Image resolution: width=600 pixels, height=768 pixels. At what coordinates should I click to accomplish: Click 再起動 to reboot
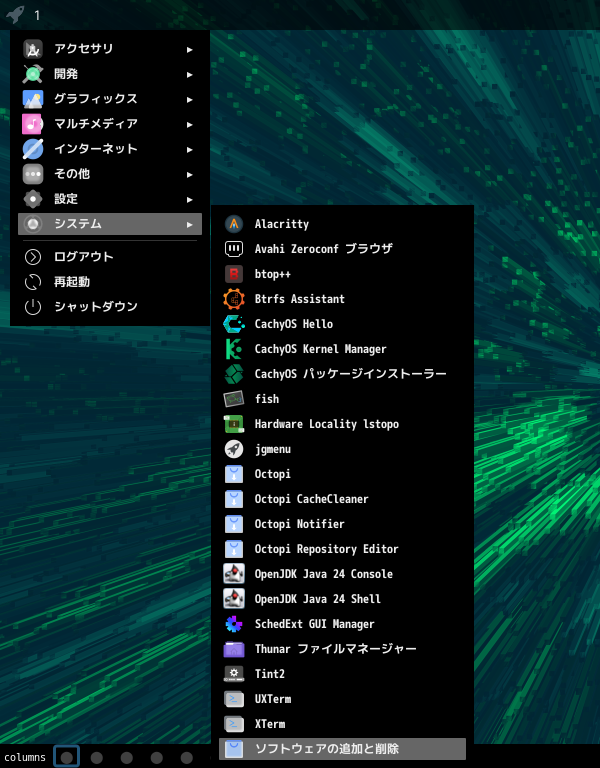(x=110, y=282)
